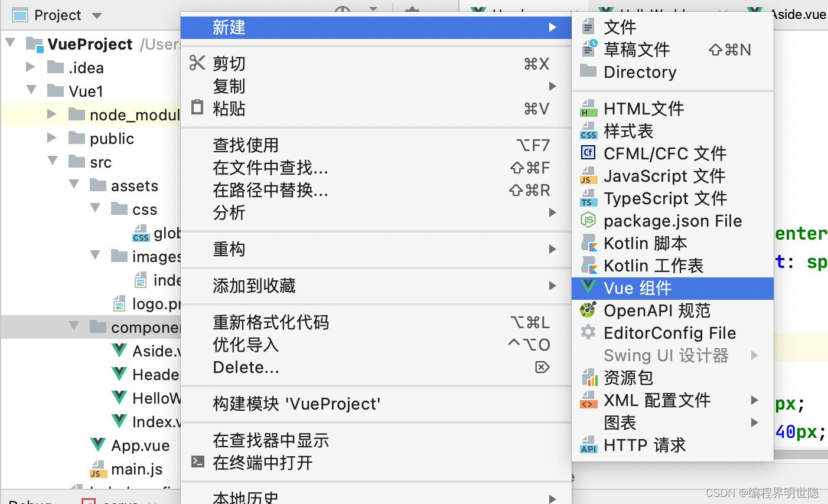Open the 图表 submenu
Screen dimensions: 828x504
coord(673,423)
